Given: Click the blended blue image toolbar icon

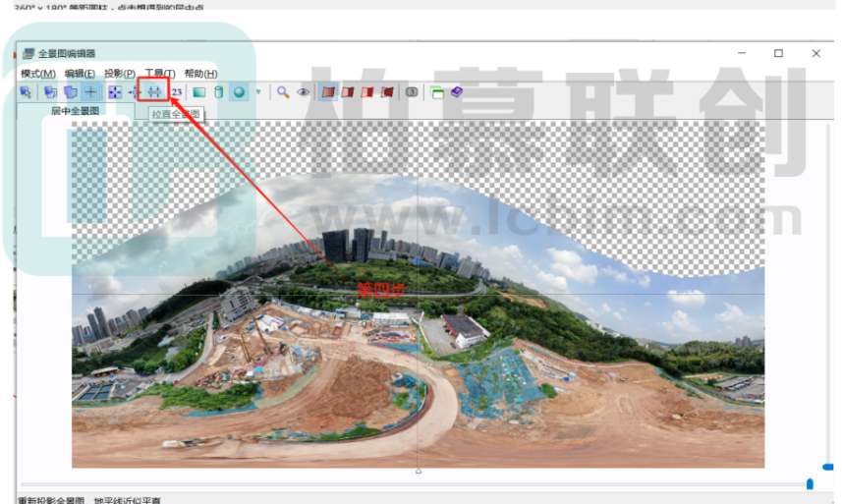Looking at the screenshot, I should coord(71,92).
